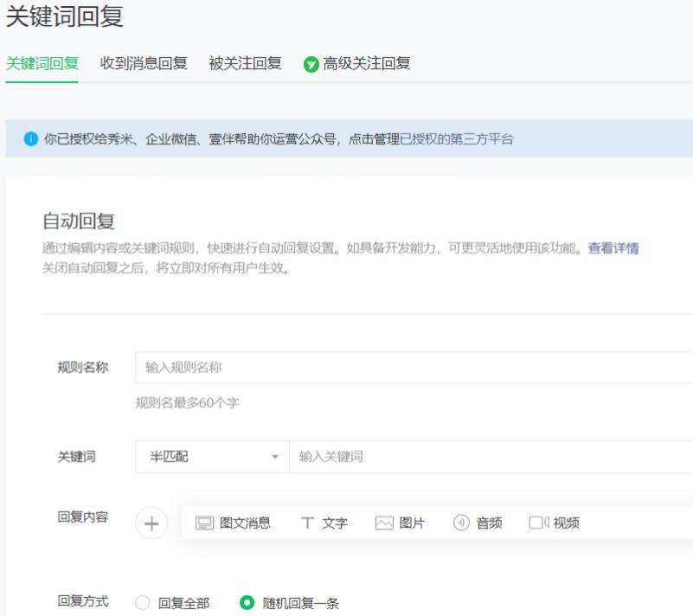Select the 随机回复一条 radio option
The image size is (693, 616).
point(247,603)
